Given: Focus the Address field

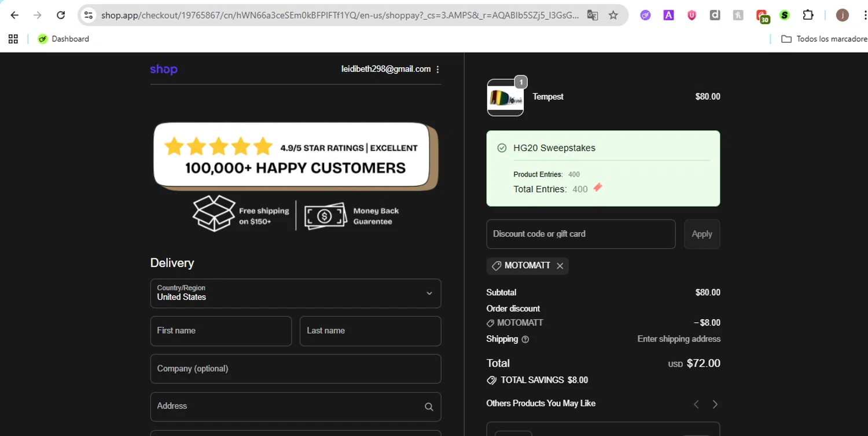Looking at the screenshot, I should [296, 406].
